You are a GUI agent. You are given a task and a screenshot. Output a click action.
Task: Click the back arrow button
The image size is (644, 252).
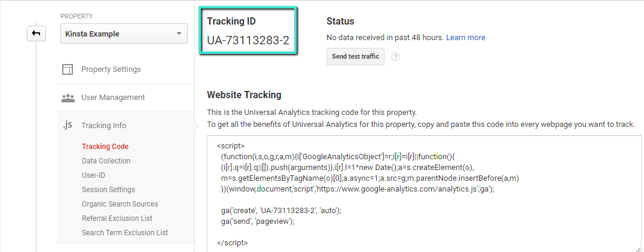tap(36, 34)
